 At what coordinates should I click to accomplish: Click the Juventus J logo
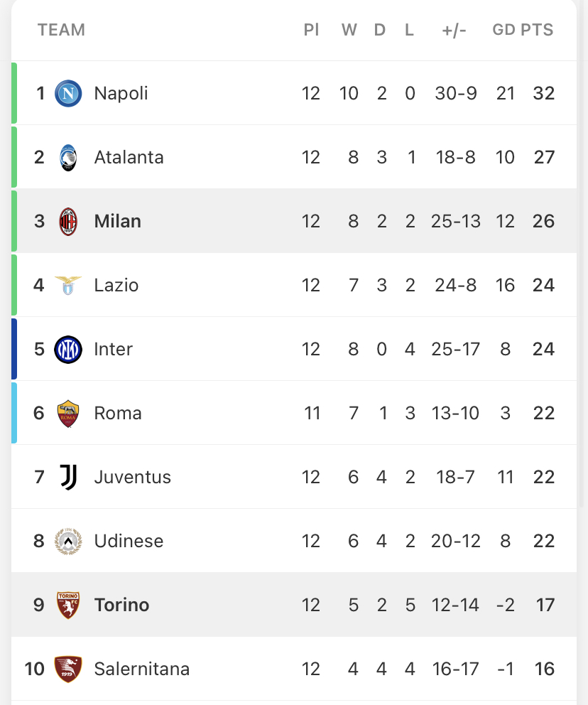pos(69,477)
